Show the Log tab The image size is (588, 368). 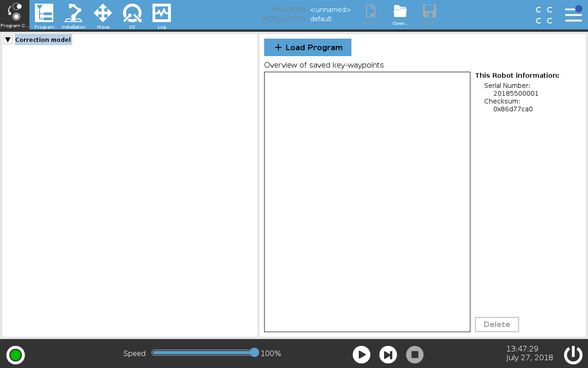(x=162, y=15)
